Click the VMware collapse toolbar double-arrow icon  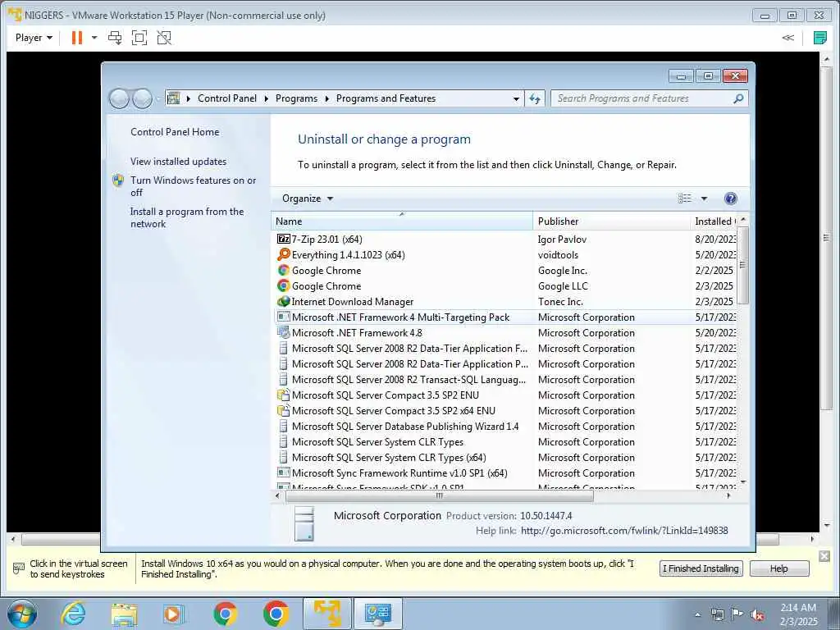[787, 38]
